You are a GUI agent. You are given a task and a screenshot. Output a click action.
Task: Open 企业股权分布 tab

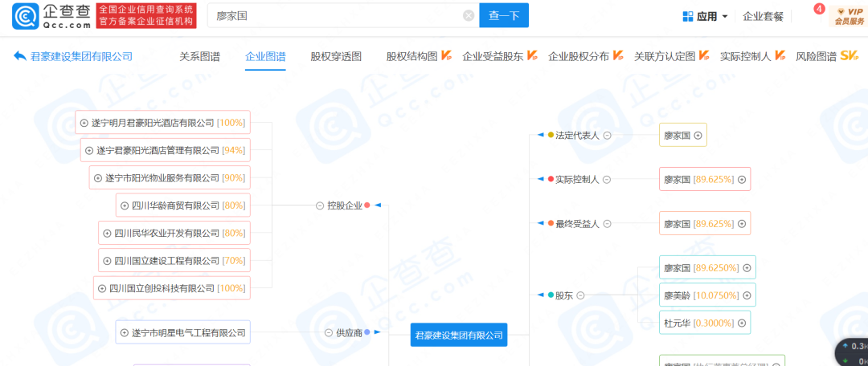point(579,56)
